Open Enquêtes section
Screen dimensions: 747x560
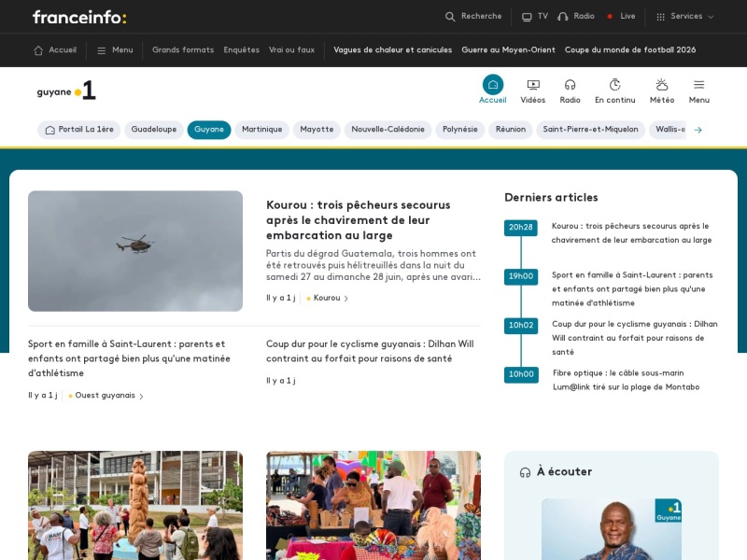click(242, 50)
